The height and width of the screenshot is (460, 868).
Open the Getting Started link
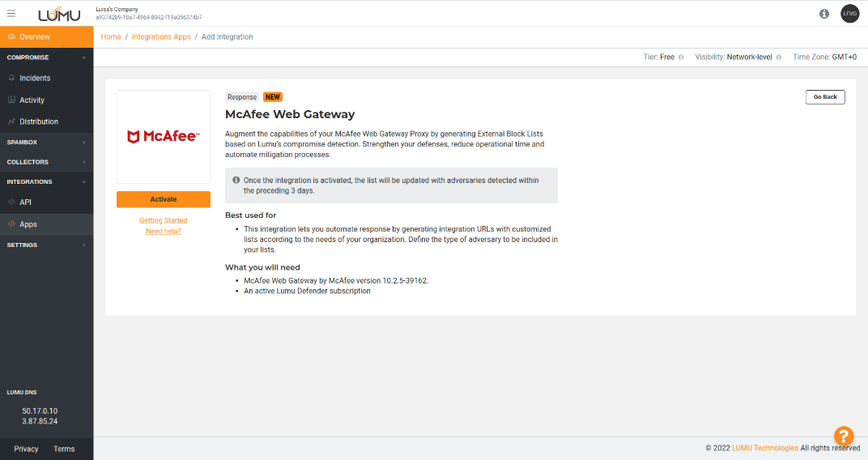point(163,220)
